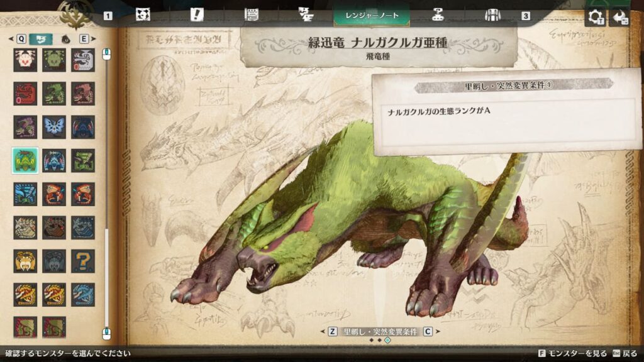
Task: Select the unknown question mark monster icon
Action: pos(82,261)
